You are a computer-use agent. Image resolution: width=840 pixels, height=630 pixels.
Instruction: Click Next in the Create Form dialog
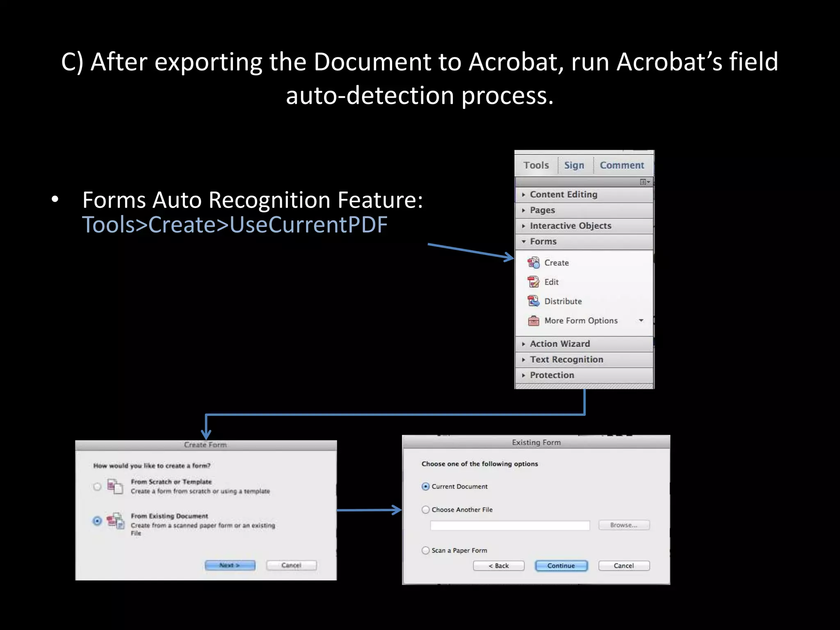[230, 565]
